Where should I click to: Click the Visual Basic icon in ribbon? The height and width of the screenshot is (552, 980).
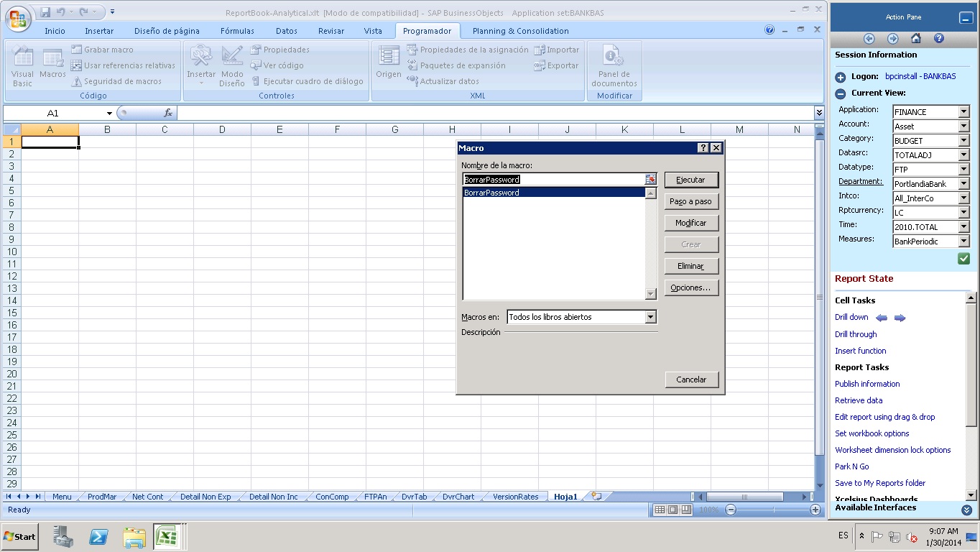coord(22,68)
